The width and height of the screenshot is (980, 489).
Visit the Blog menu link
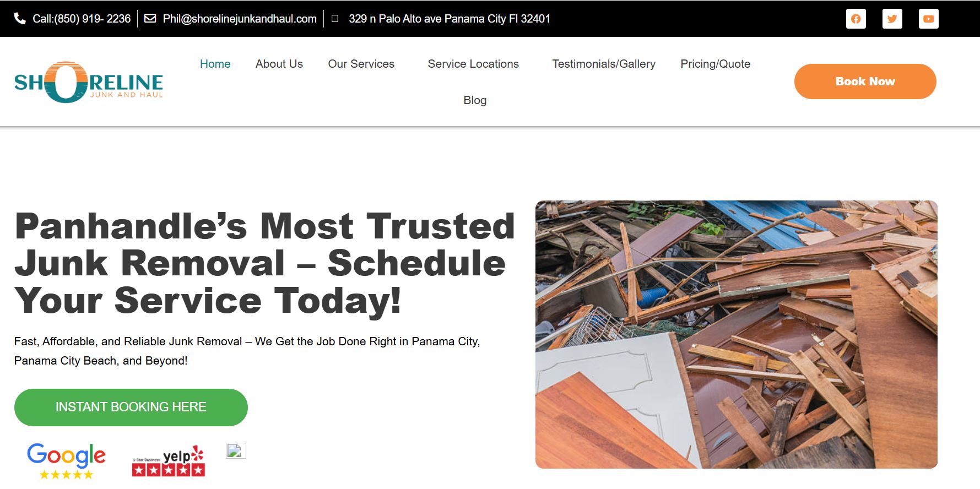click(475, 100)
